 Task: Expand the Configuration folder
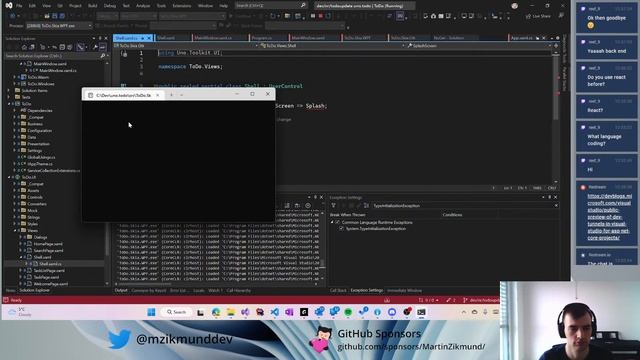[x=14, y=131]
